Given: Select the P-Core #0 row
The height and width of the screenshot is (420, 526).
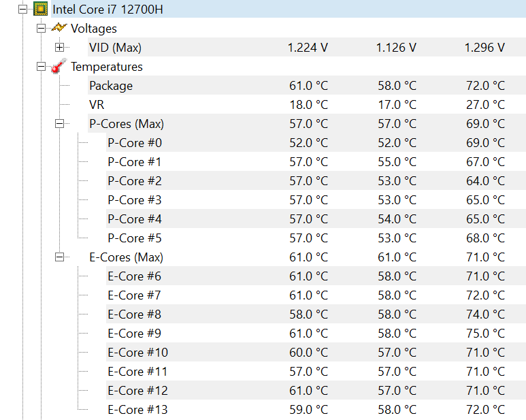Looking at the screenshot, I should (x=316, y=143).
